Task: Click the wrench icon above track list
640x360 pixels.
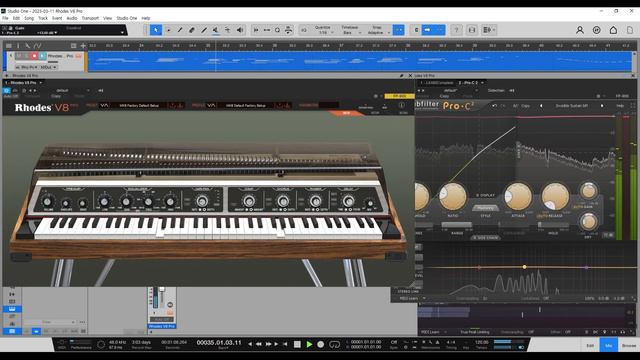Action: pyautogui.click(x=27, y=46)
